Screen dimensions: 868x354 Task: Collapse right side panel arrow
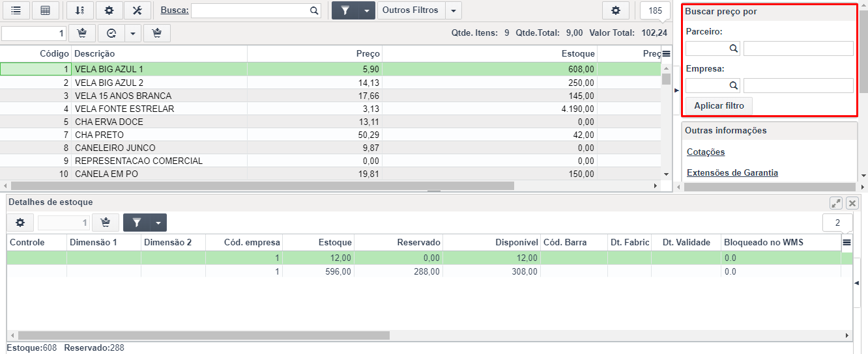click(676, 90)
